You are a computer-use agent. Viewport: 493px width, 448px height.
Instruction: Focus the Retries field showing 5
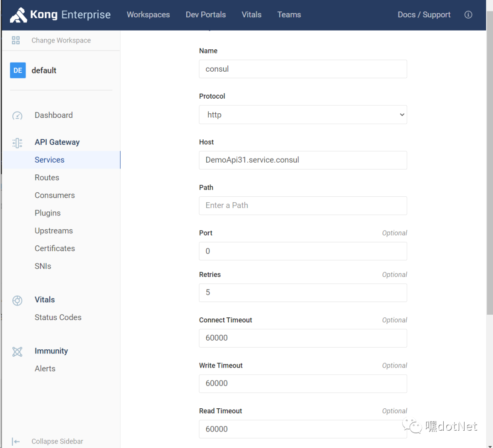(x=303, y=293)
